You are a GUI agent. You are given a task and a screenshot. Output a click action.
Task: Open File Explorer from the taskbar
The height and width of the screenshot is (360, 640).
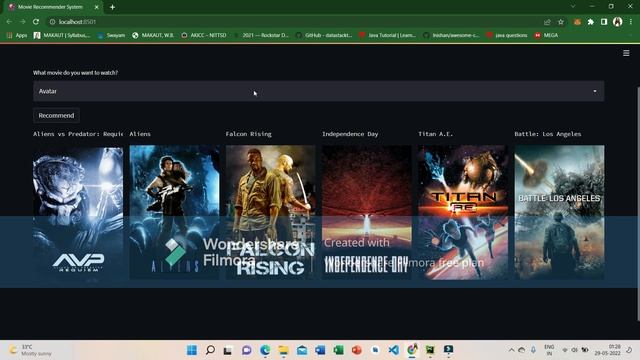(x=283, y=350)
